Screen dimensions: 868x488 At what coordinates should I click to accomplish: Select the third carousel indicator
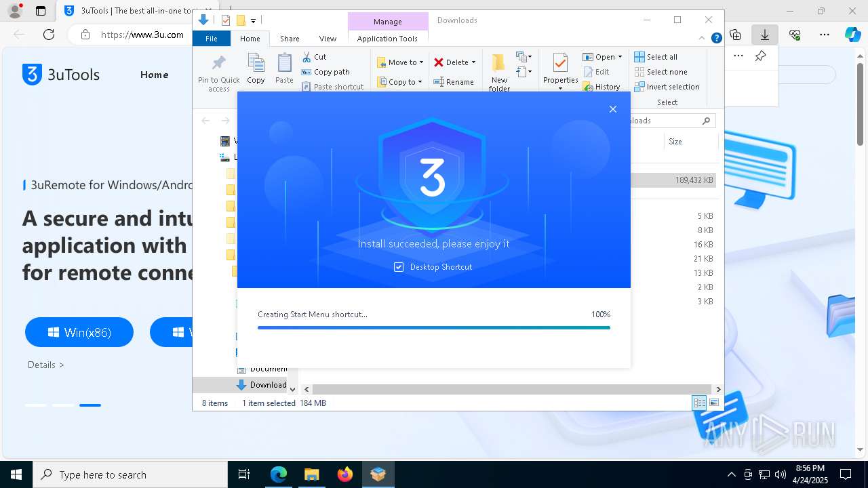(x=90, y=405)
